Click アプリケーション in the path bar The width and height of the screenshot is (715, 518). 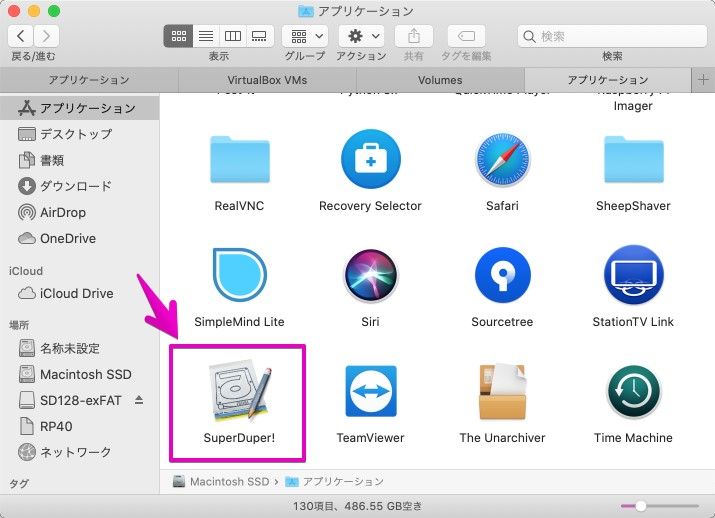coord(334,482)
